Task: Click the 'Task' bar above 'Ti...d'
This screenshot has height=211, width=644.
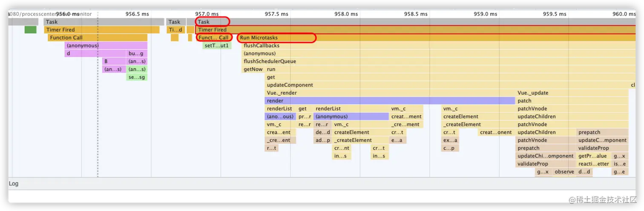Action: coord(175,22)
